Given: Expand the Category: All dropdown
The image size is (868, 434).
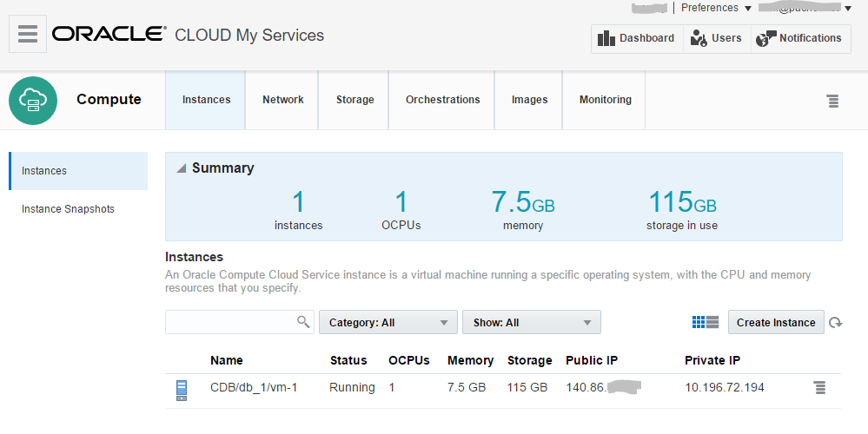Looking at the screenshot, I should (x=388, y=322).
